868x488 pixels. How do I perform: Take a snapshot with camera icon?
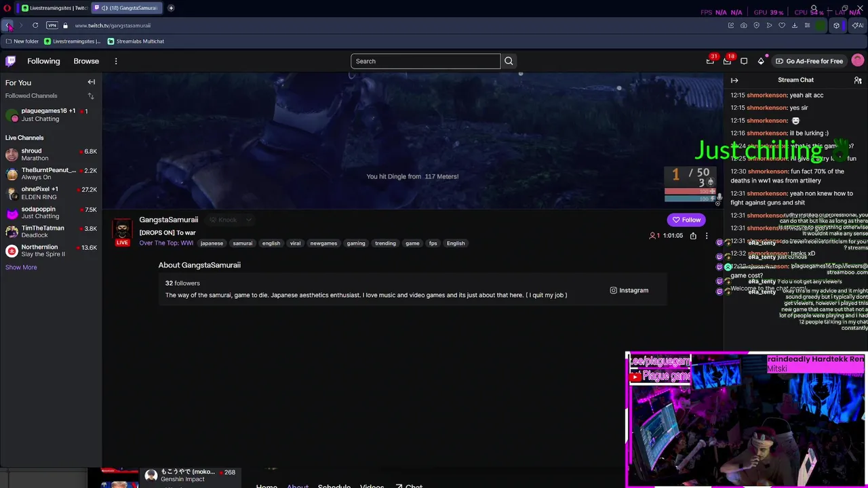pos(744,25)
